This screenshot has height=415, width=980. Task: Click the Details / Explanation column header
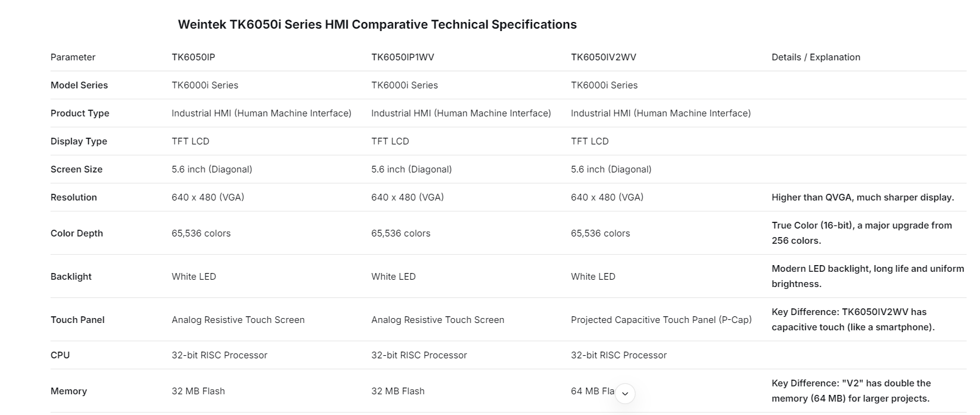coord(816,57)
